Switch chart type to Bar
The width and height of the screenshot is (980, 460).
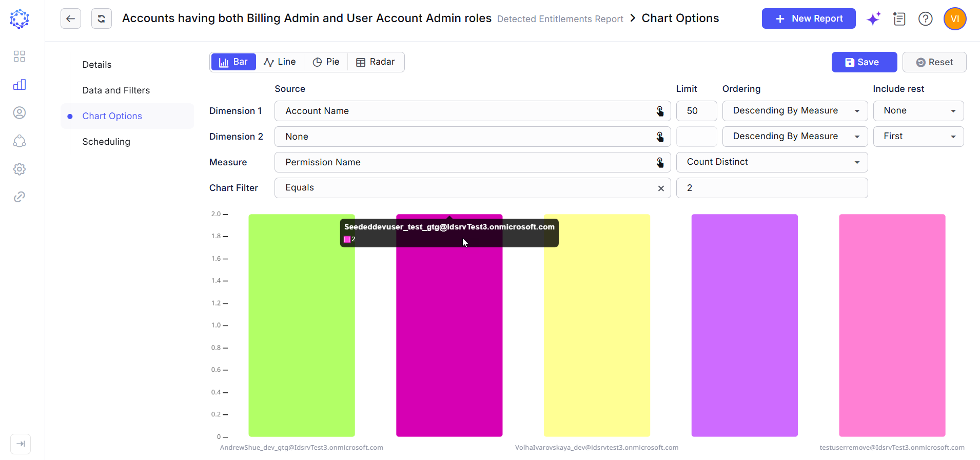[x=233, y=62]
